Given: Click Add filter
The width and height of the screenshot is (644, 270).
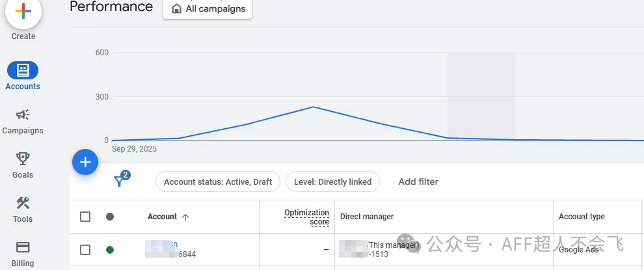Looking at the screenshot, I should [418, 182].
